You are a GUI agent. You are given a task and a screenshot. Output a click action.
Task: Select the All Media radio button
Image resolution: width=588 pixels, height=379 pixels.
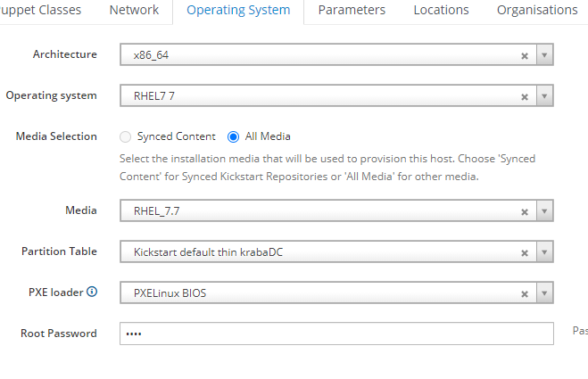click(233, 136)
